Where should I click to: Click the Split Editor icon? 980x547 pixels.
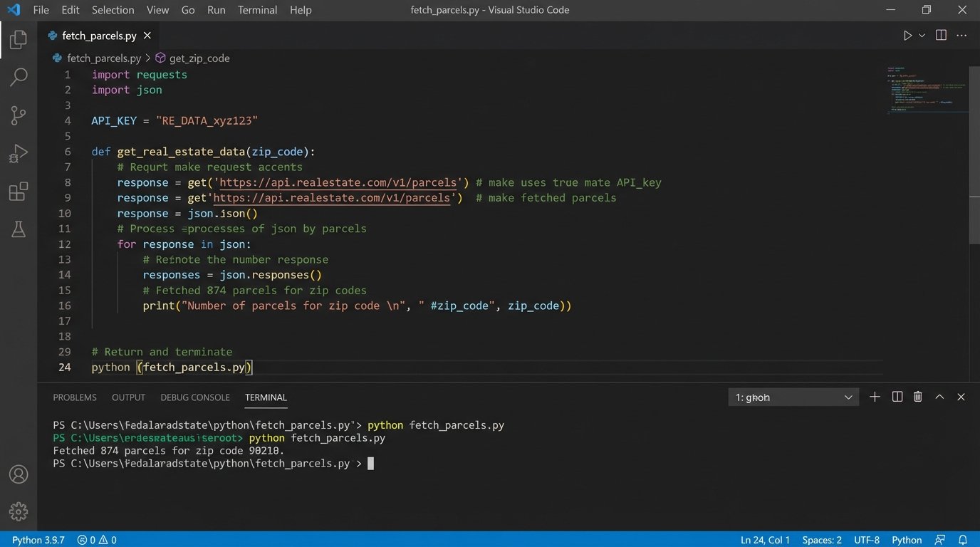(941, 36)
